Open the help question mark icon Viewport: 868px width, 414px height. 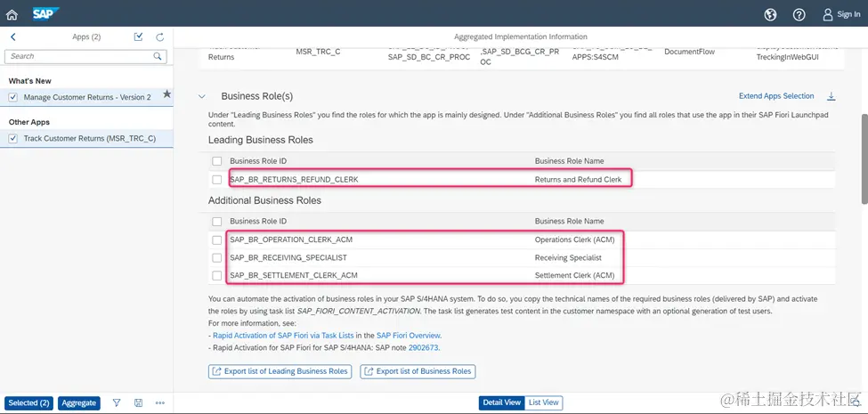(x=799, y=14)
